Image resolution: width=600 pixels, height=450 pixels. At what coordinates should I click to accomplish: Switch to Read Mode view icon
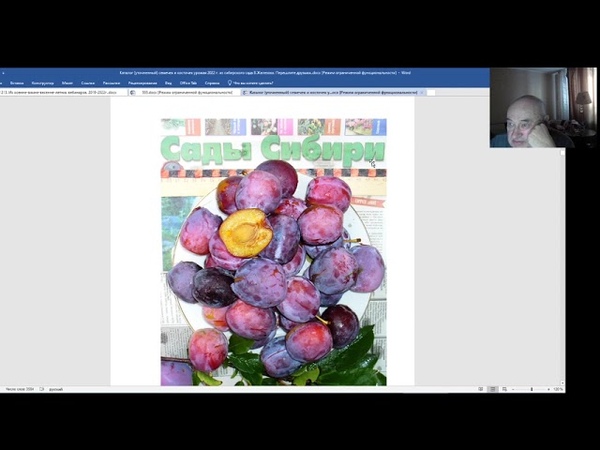point(481,389)
